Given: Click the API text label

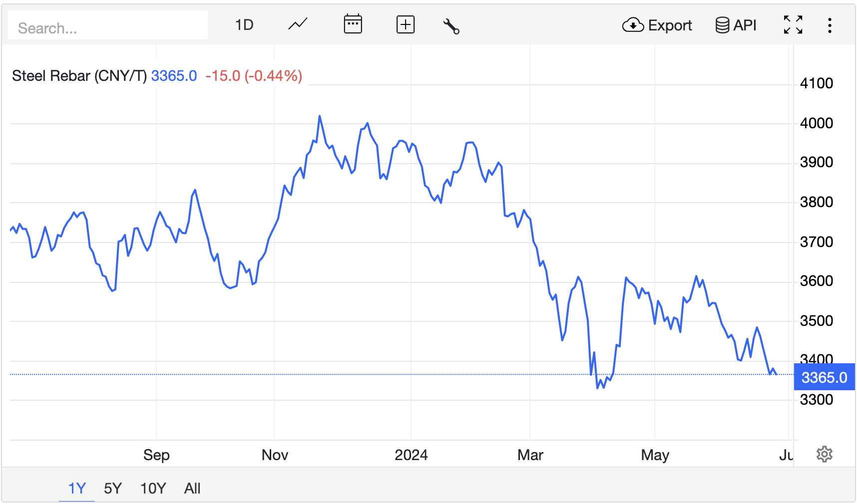Looking at the screenshot, I should [x=745, y=25].
